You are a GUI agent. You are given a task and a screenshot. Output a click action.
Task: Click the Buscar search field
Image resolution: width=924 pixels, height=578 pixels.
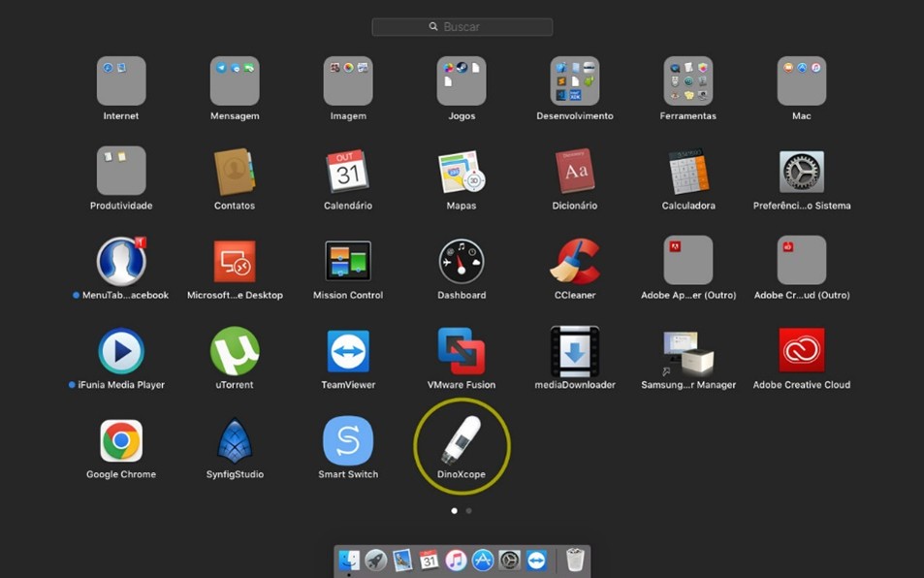pos(462,27)
